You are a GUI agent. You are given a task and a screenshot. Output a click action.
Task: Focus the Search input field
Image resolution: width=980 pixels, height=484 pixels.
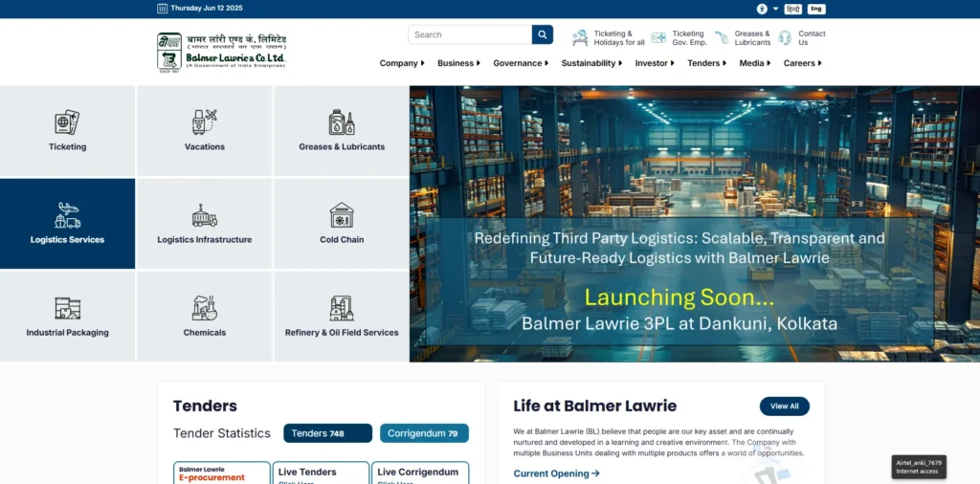[470, 34]
